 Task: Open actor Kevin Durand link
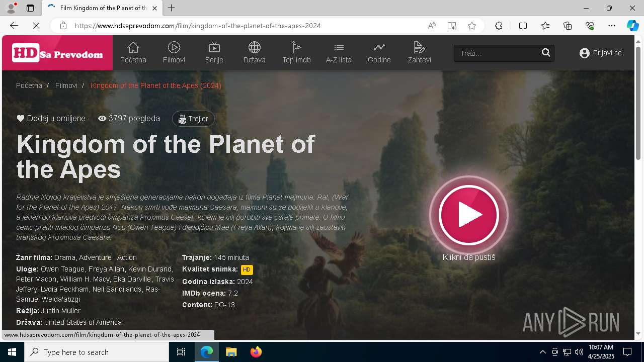(150, 269)
